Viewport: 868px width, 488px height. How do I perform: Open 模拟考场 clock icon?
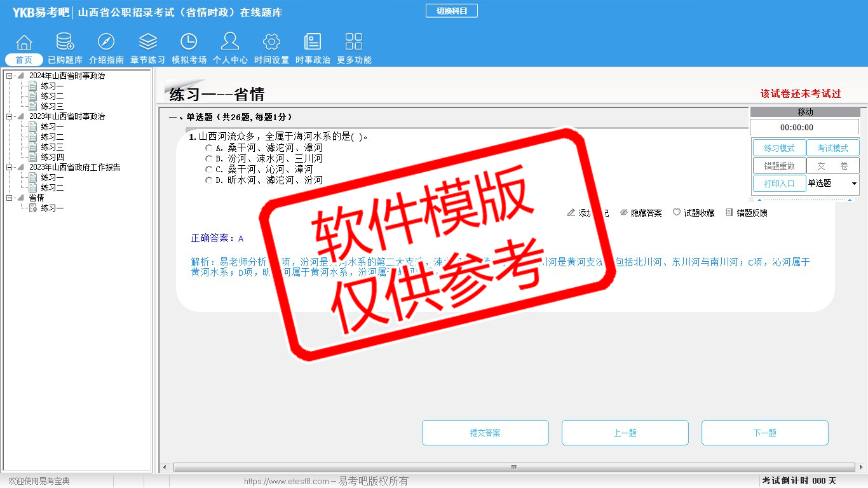[189, 43]
